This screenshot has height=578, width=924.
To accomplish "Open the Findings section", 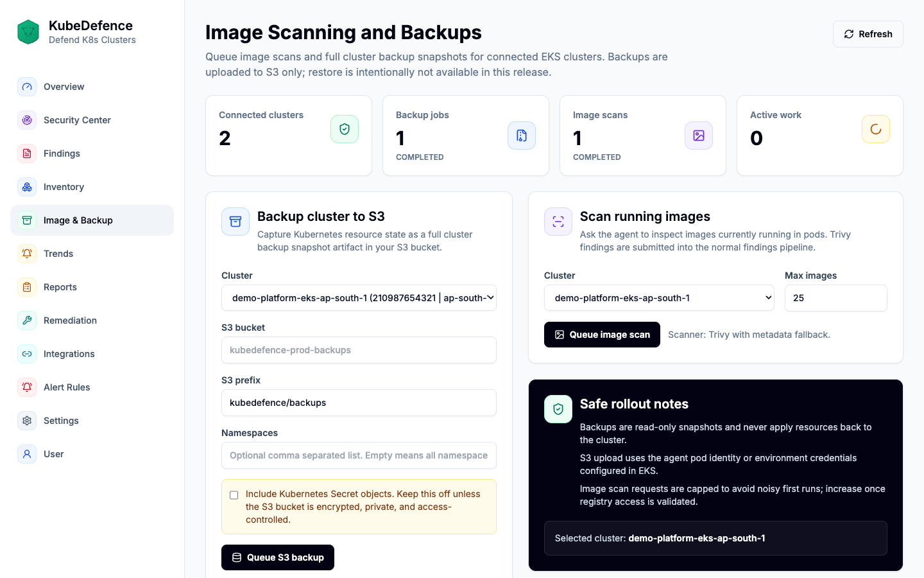I will (x=92, y=153).
